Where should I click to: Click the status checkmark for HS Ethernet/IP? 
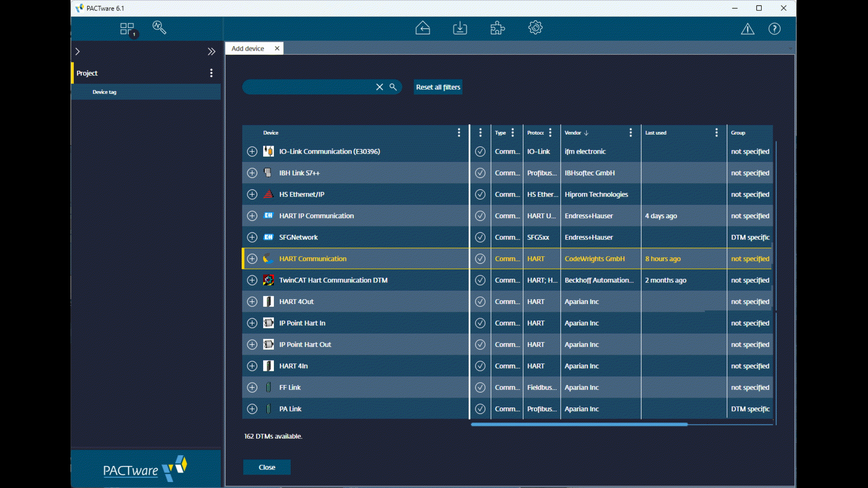tap(480, 194)
